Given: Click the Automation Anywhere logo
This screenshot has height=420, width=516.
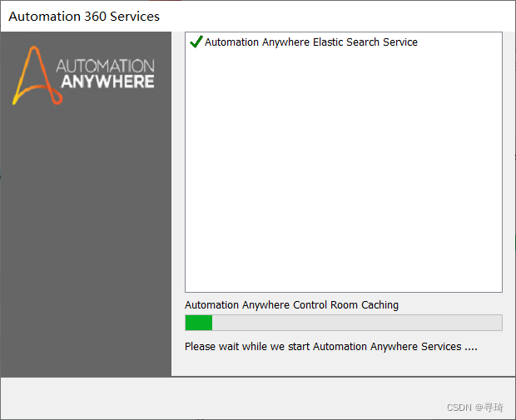Looking at the screenshot, I should click(83, 76).
